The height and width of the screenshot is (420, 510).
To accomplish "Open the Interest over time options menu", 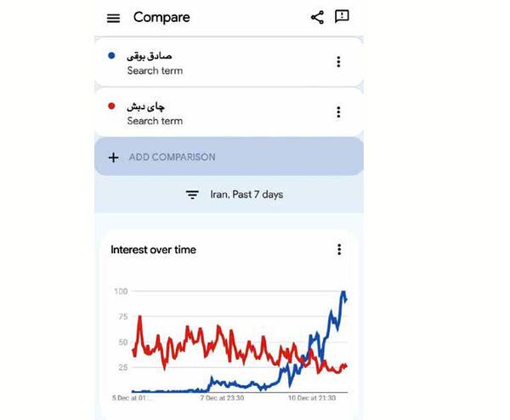I will click(339, 249).
